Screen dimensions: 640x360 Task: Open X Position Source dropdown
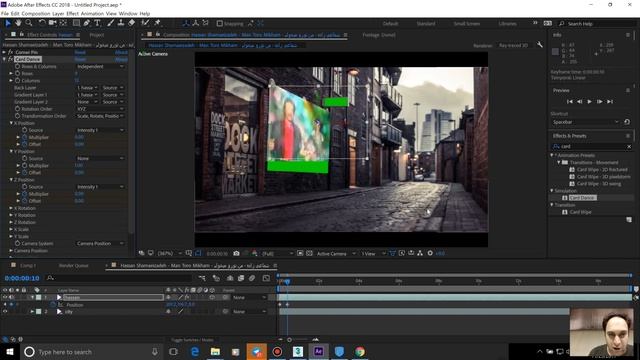coord(100,130)
